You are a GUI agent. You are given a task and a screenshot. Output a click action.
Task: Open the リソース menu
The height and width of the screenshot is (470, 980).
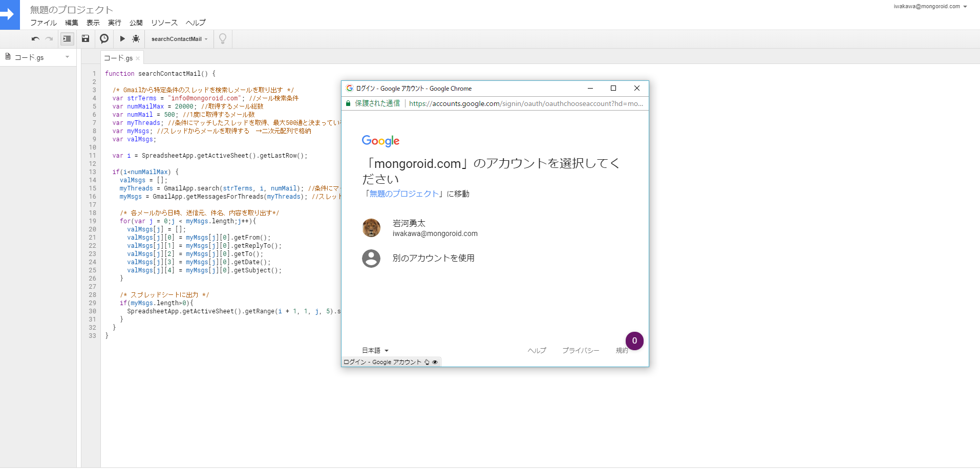pos(164,23)
